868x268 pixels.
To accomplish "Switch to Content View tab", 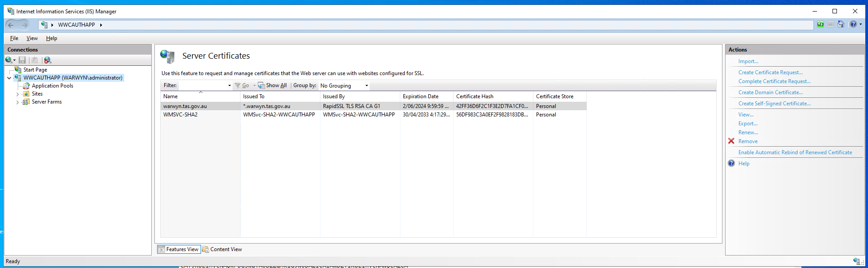I will (x=222, y=249).
